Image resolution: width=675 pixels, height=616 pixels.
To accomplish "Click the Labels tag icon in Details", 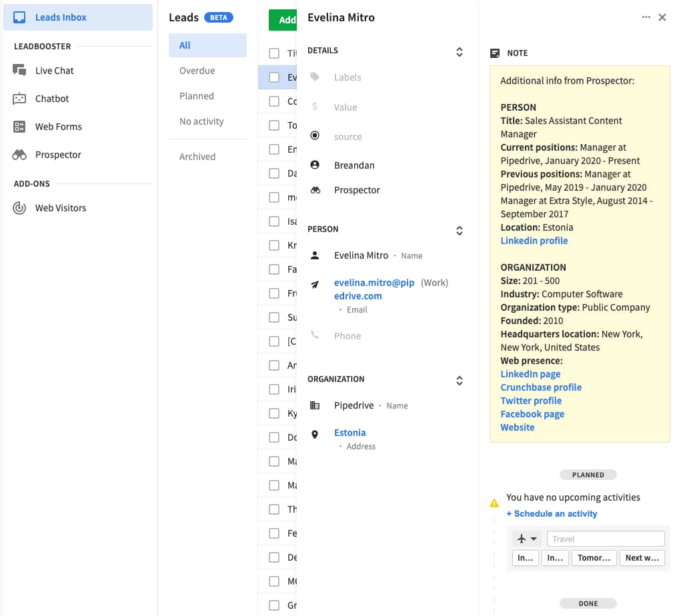I will point(313,77).
